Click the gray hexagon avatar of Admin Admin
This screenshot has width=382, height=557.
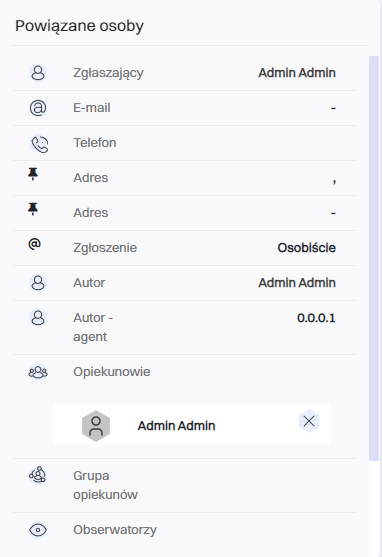(x=96, y=426)
